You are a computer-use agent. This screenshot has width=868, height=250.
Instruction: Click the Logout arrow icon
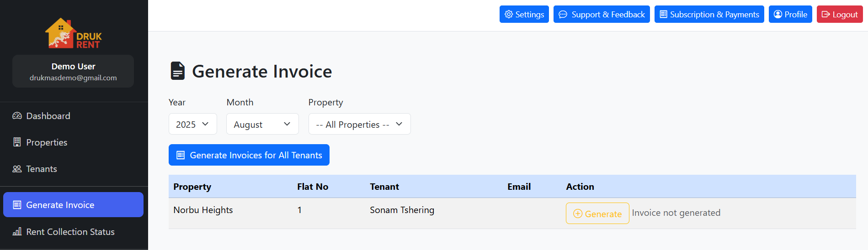(x=826, y=15)
